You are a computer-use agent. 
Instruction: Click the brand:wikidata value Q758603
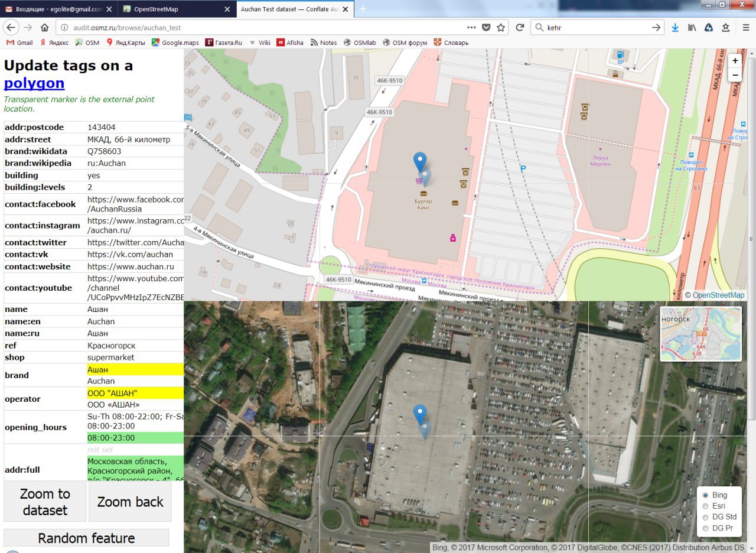105,151
